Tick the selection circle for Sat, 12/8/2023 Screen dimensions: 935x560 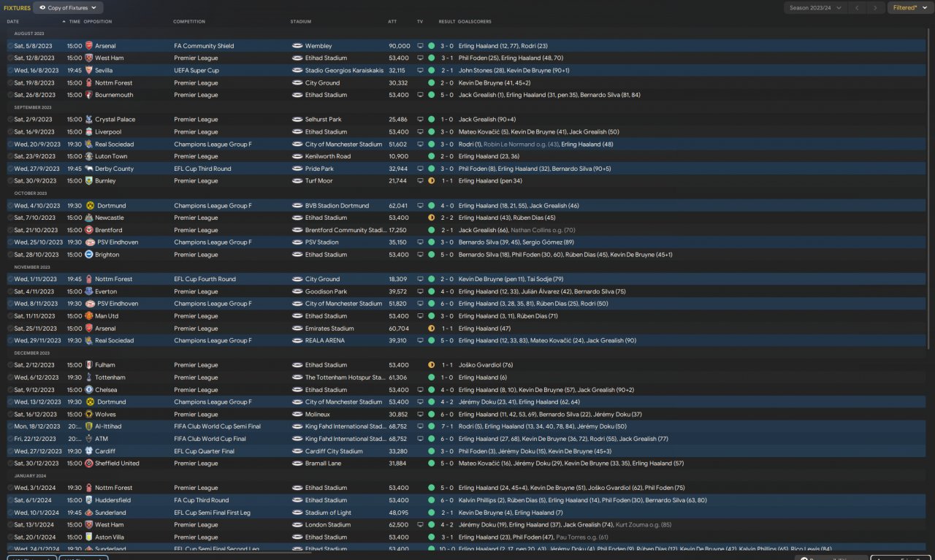[x=11, y=58]
